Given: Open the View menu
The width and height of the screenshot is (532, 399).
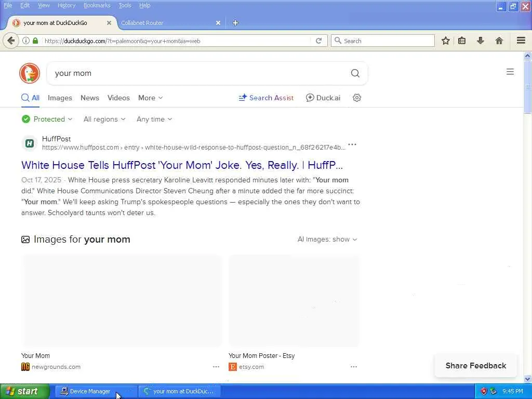Looking at the screenshot, I should click(44, 5).
